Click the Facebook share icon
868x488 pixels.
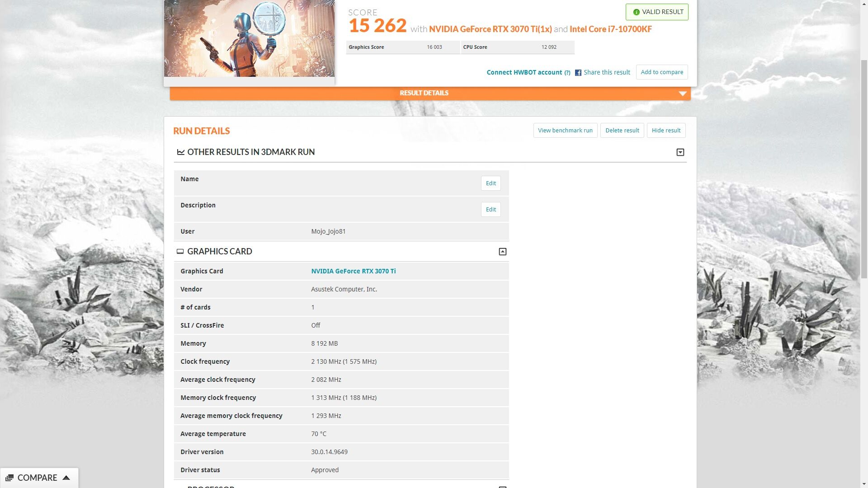578,73
